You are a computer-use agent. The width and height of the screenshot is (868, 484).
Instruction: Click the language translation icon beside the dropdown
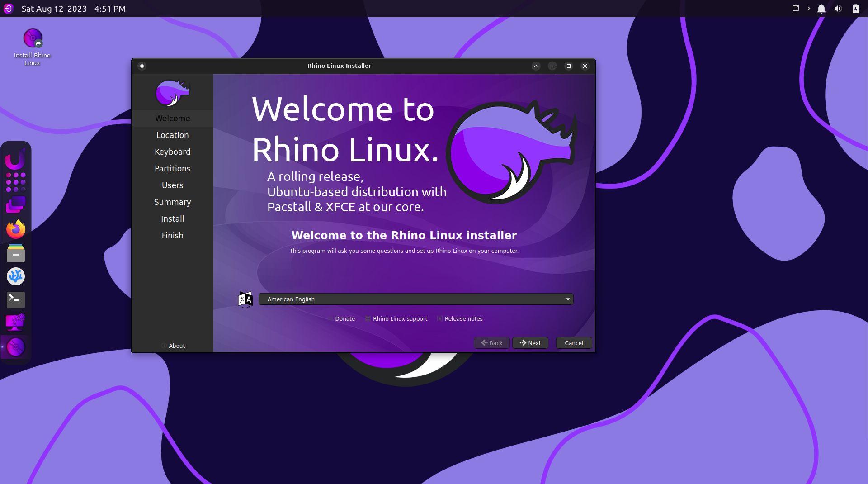click(x=245, y=299)
